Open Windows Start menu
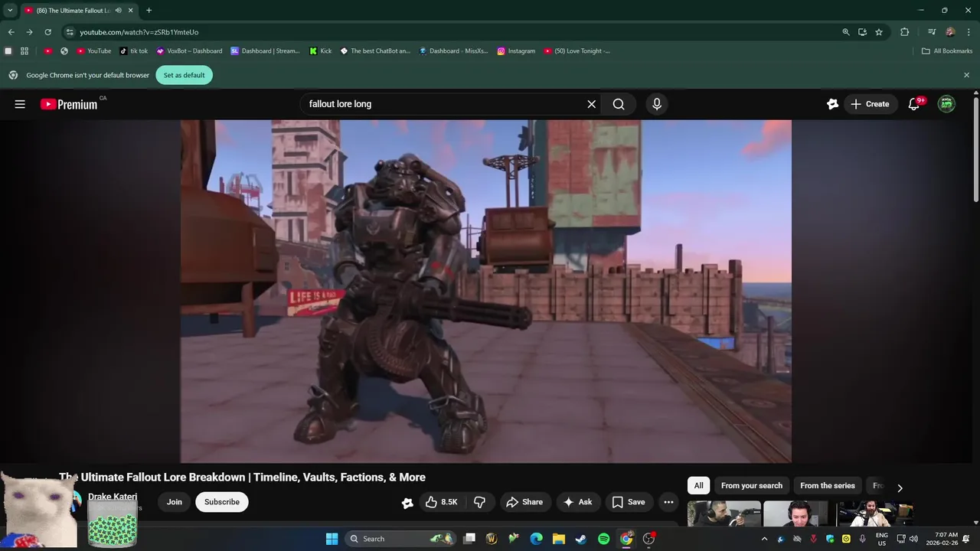The image size is (980, 551). 332,539
